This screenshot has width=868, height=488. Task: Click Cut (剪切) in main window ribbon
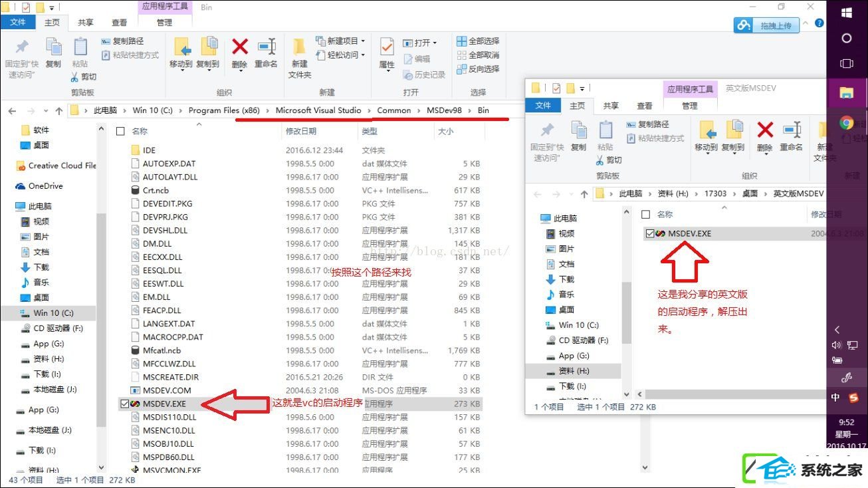pos(84,77)
